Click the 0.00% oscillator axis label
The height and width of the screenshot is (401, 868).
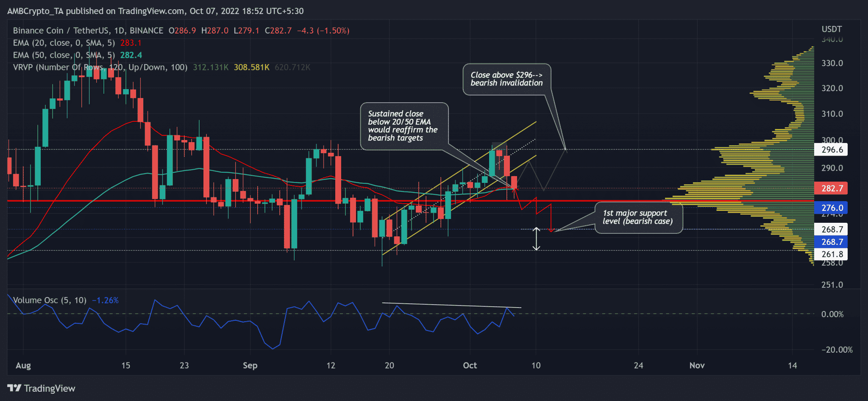832,314
